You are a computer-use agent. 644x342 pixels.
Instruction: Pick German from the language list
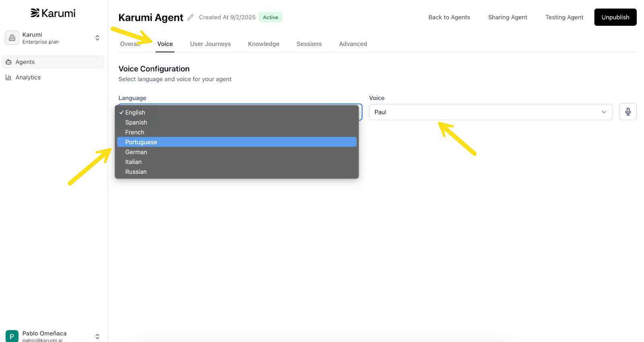coord(237,152)
